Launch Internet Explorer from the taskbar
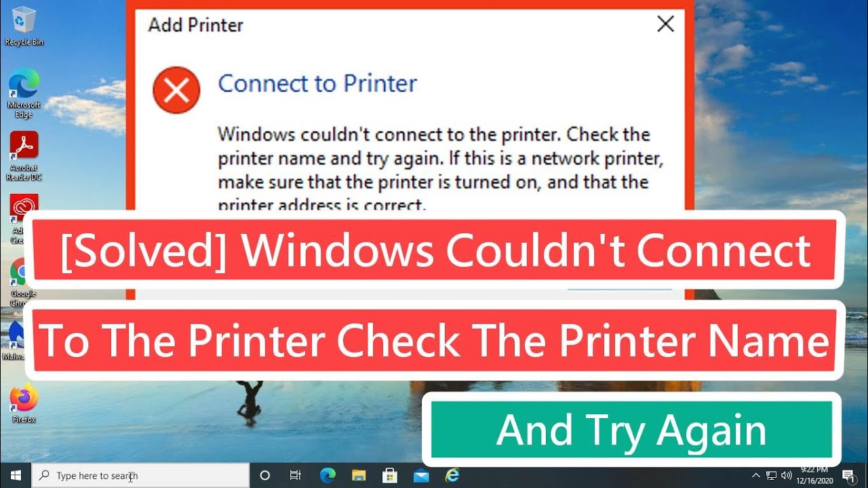 pyautogui.click(x=452, y=475)
